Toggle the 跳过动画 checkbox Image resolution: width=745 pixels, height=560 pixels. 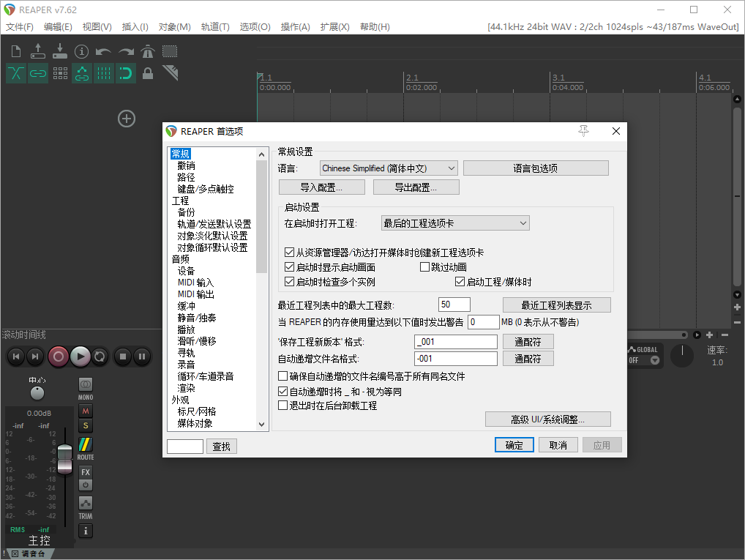point(425,267)
